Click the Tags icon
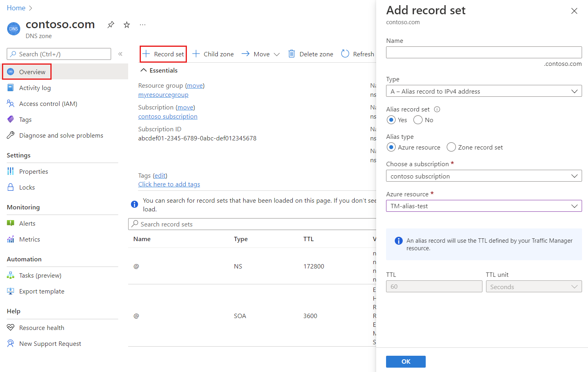Viewport: 588px width, 372px height. (x=11, y=119)
